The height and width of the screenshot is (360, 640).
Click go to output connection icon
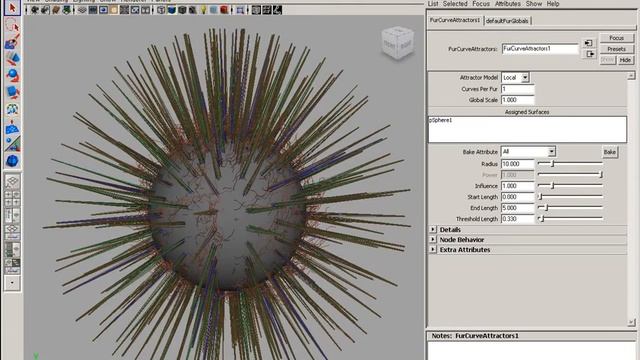coord(590,54)
